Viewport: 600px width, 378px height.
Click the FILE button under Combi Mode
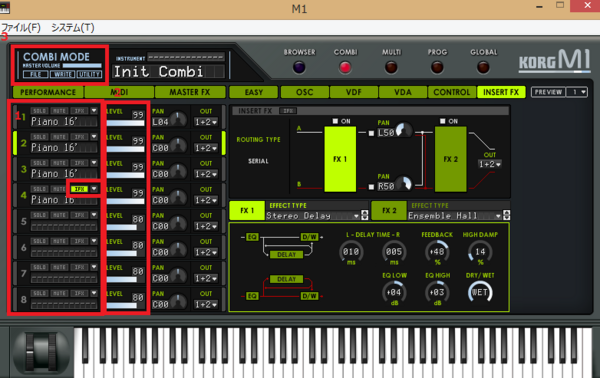tap(36, 74)
